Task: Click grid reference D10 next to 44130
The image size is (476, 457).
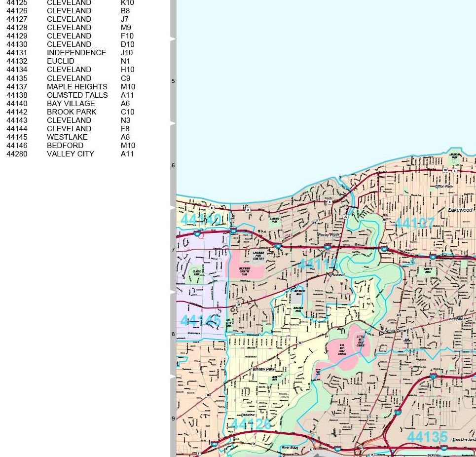Action: 127,44
